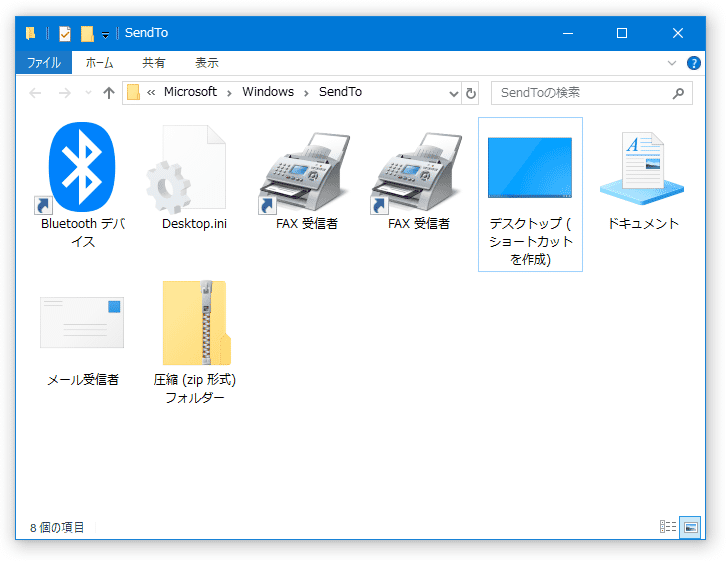Expand the arrow after Microsoft breadcrumb
726x561 pixels.
(229, 93)
